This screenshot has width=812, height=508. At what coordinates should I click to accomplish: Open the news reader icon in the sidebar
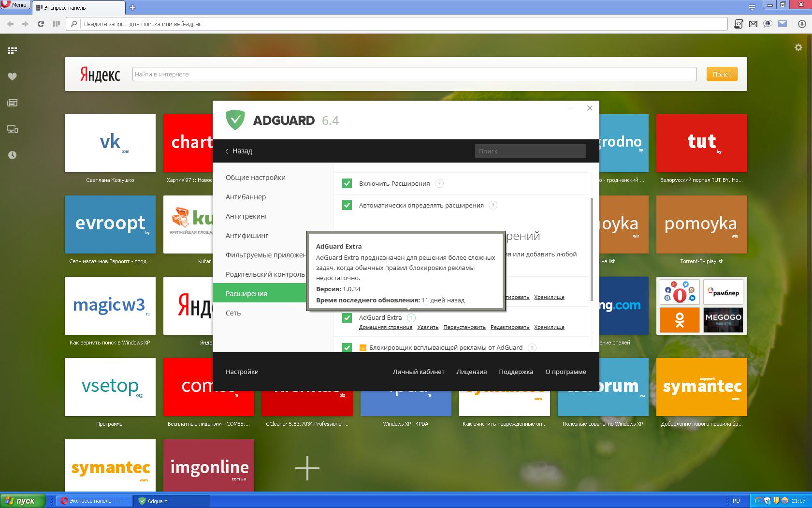pyautogui.click(x=12, y=103)
